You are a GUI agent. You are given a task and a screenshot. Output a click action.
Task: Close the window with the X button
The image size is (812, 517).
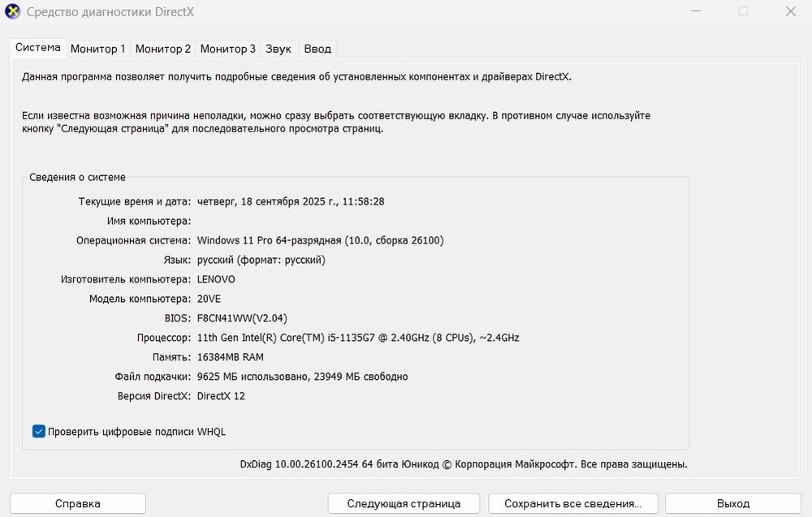(790, 11)
